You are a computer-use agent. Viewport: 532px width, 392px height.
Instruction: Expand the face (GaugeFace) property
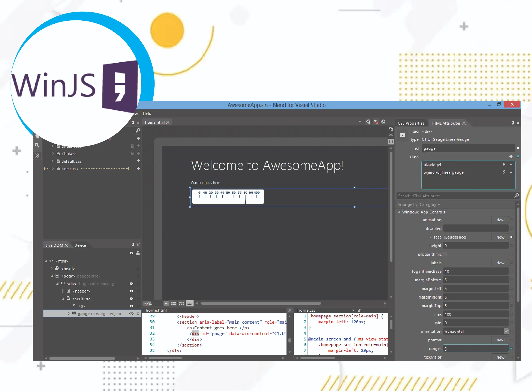(x=430, y=237)
